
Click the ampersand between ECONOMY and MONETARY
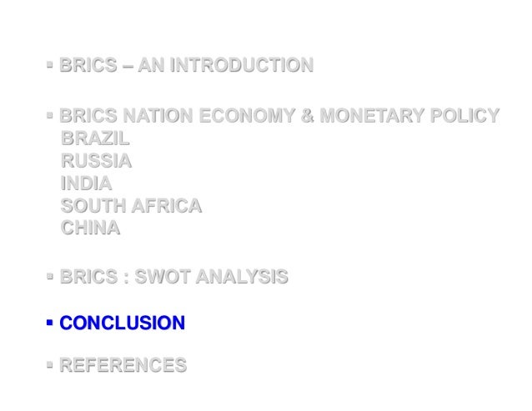pyautogui.click(x=309, y=115)
